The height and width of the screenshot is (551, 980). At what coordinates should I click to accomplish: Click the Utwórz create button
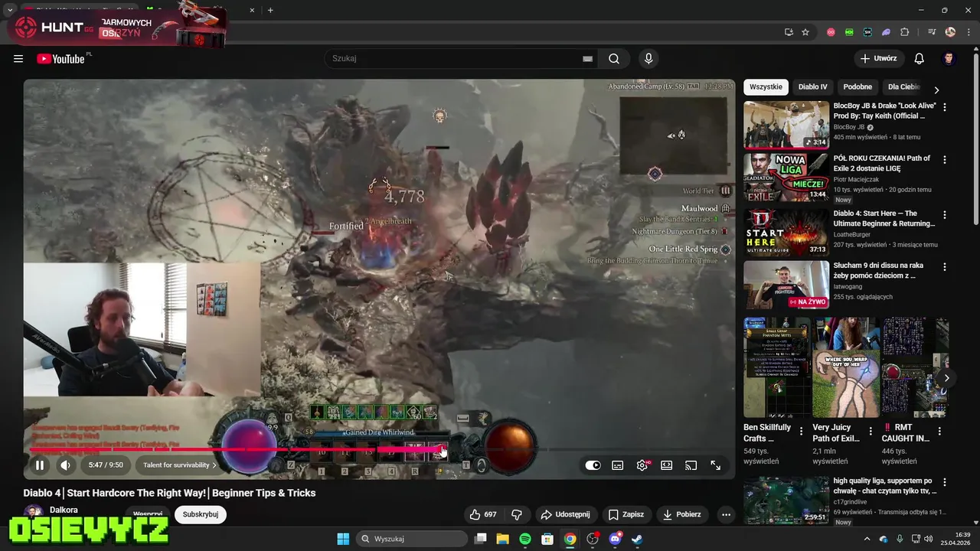point(879,59)
